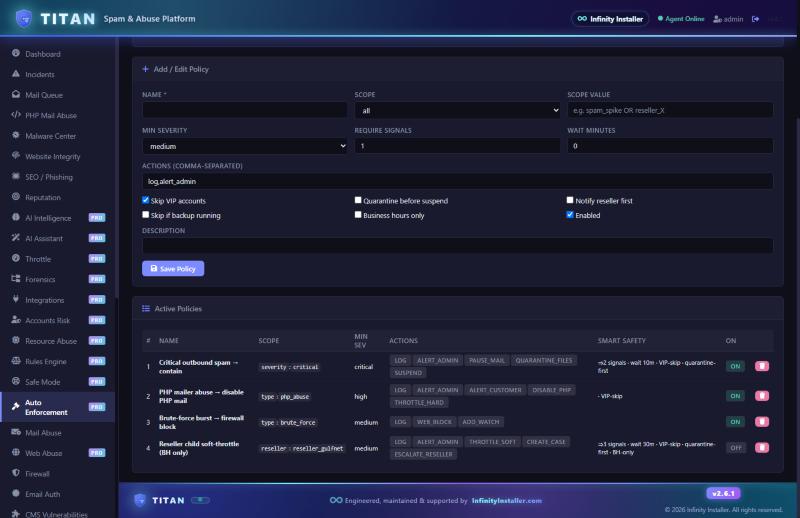Delete policy Critical outbound spam with trash icon

[762, 366]
